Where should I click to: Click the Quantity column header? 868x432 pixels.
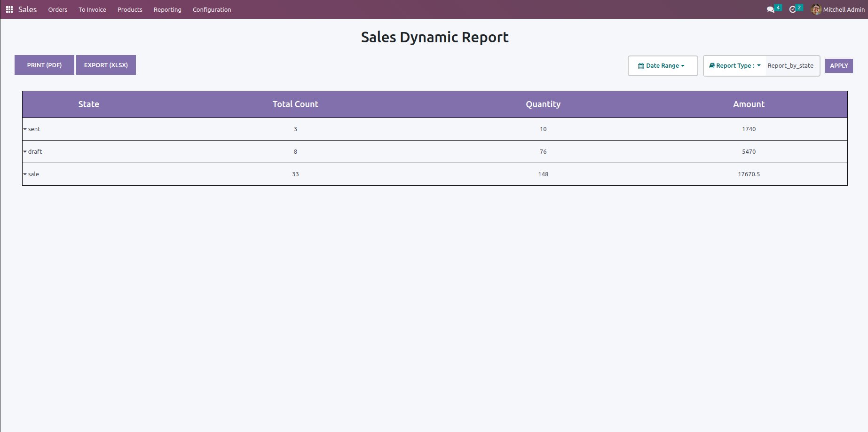click(543, 104)
